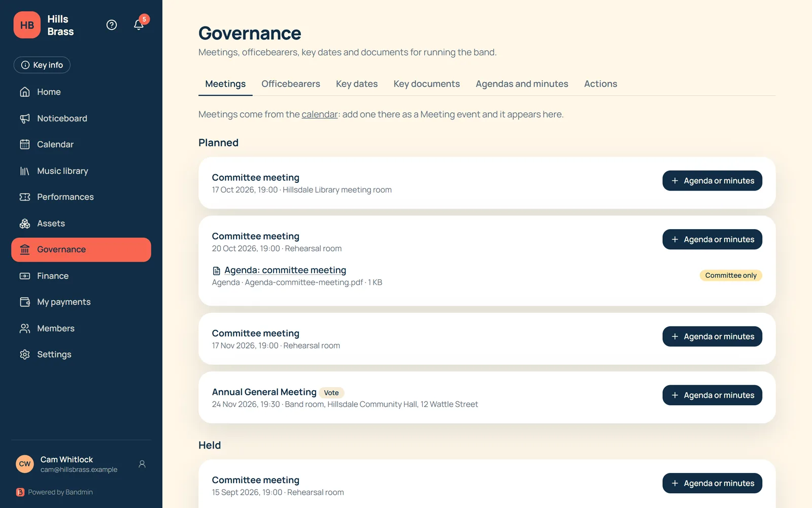Image resolution: width=812 pixels, height=508 pixels.
Task: Click the Members people icon
Action: click(x=25, y=329)
